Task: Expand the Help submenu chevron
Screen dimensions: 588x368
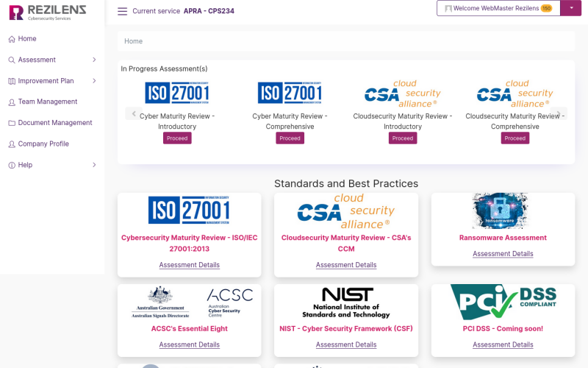Action: click(94, 165)
